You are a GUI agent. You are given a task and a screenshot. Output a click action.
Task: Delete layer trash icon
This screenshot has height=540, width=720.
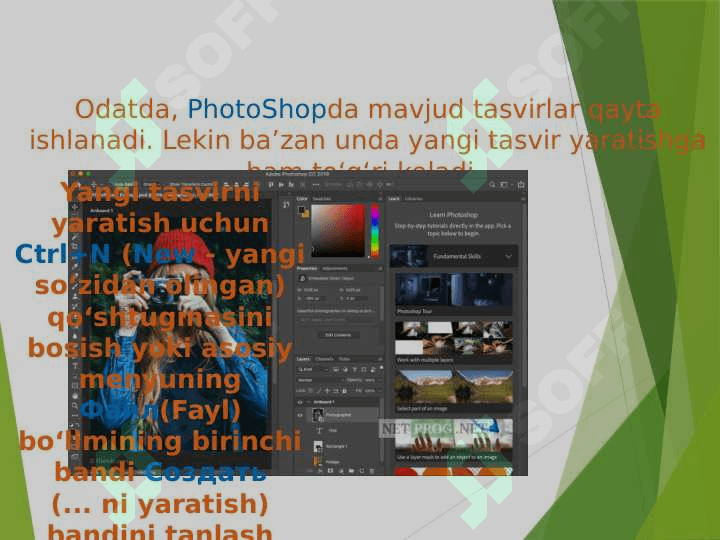372,471
